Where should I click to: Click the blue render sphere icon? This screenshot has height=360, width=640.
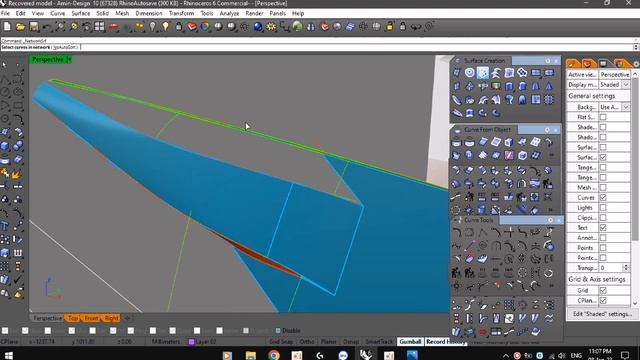(258, 27)
